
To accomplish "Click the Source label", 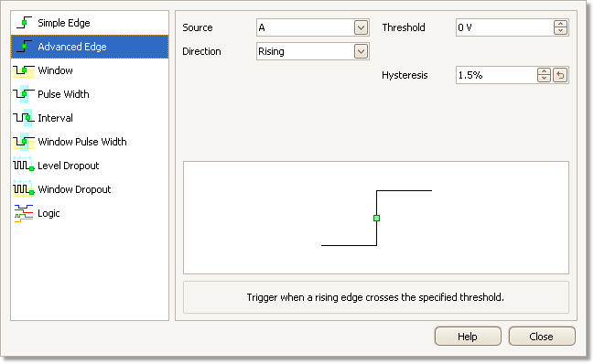I will pyautogui.click(x=198, y=27).
